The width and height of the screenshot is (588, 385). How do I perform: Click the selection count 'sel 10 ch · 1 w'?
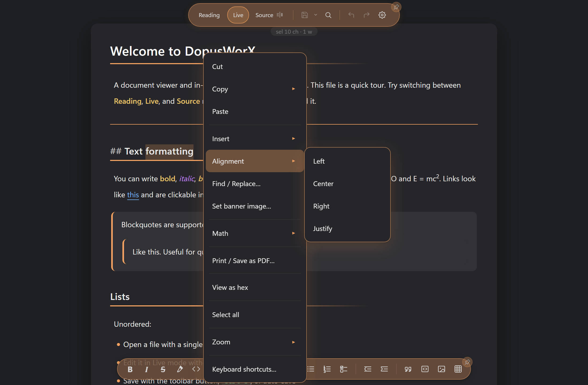pos(294,32)
